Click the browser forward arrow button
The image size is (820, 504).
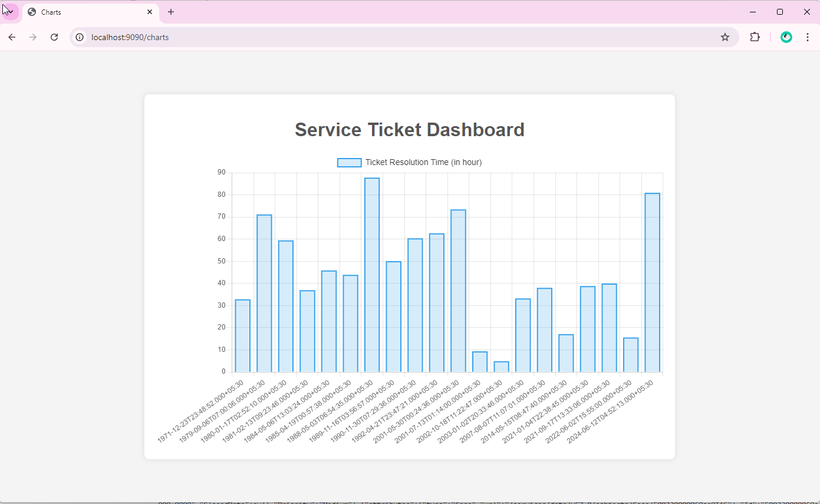coord(33,37)
